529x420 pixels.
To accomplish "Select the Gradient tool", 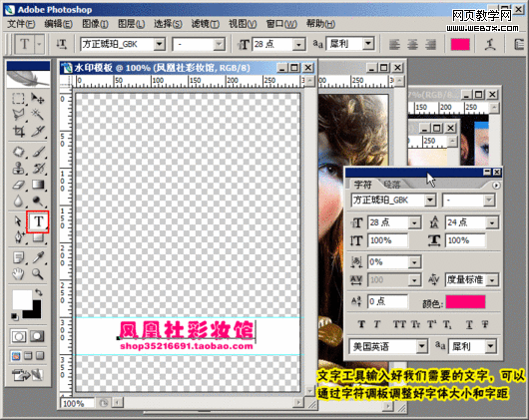I will [x=38, y=185].
